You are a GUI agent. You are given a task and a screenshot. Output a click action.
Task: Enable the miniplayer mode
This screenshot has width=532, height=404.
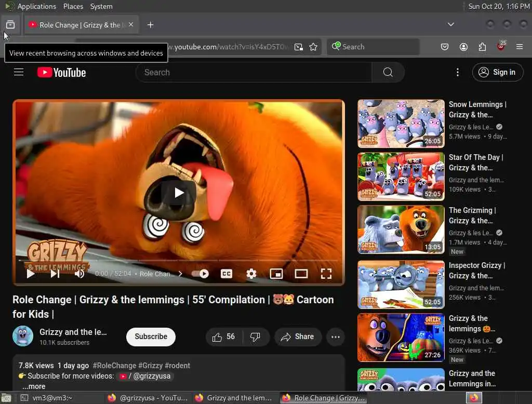coord(276,274)
